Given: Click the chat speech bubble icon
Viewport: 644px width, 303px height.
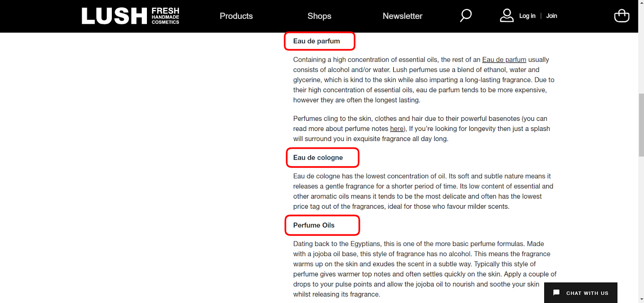Looking at the screenshot, I should point(556,293).
